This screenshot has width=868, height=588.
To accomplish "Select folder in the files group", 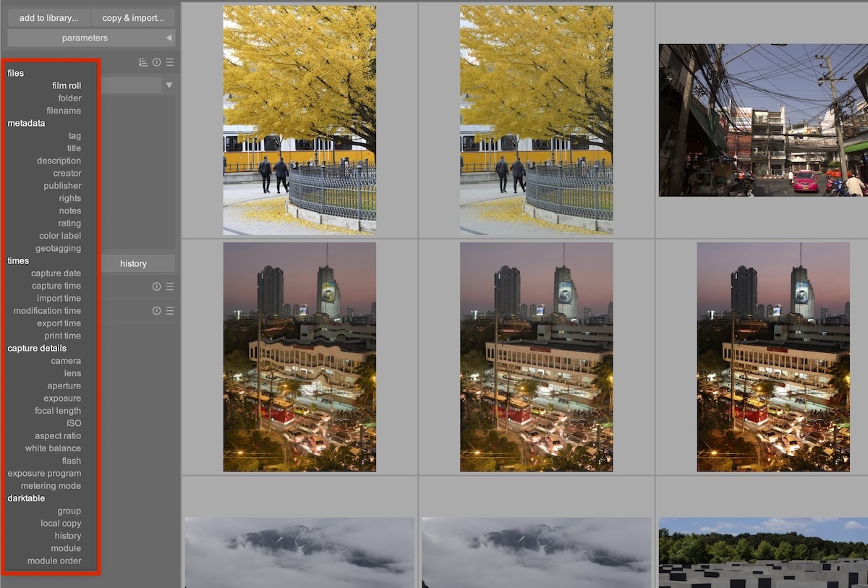I will (69, 98).
